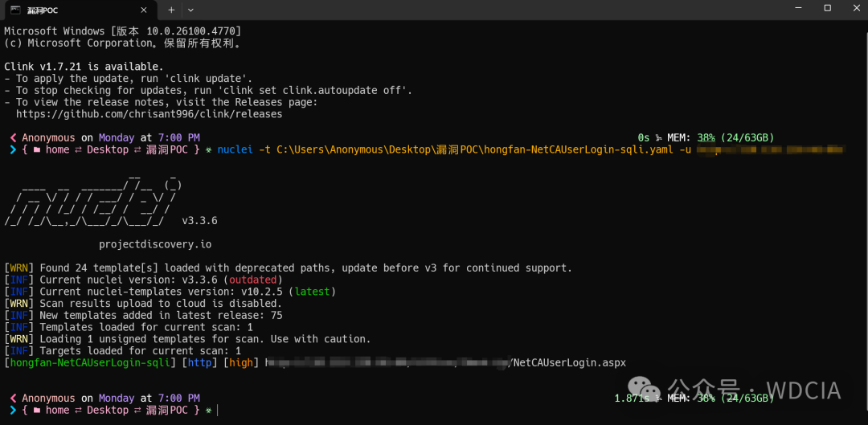Click the radiation symbol before the nuclei command
Screen dimensions: 868x425
209,149
